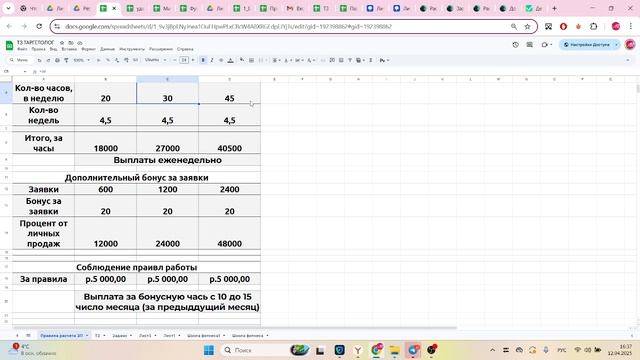
Task: Click the insert chart icon in toolbar
Action: coord(341,60)
